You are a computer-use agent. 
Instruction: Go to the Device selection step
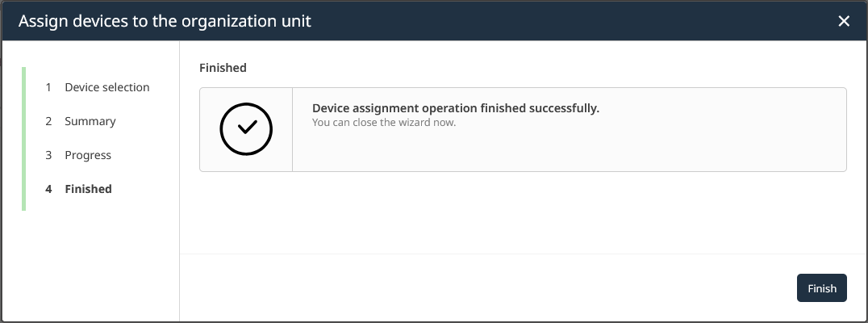(x=107, y=87)
